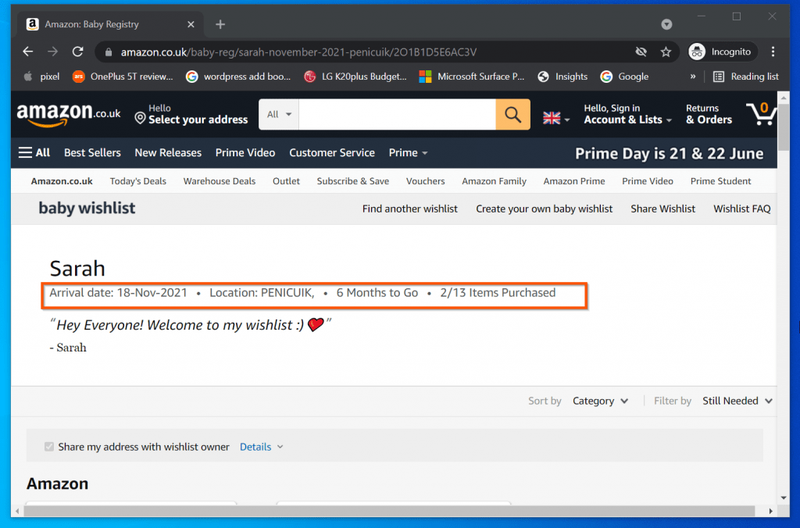Click into the Amazon search field

tap(397, 114)
